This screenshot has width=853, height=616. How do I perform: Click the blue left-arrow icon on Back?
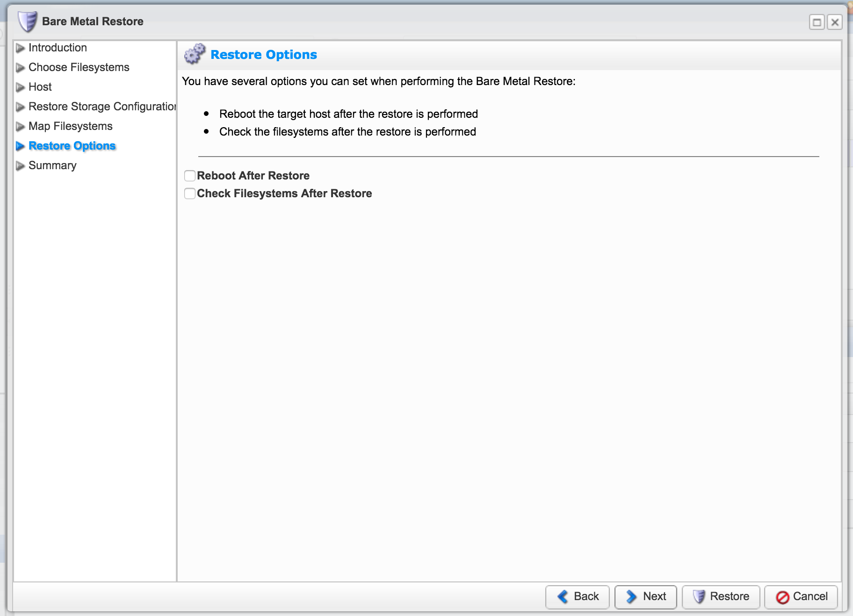563,596
